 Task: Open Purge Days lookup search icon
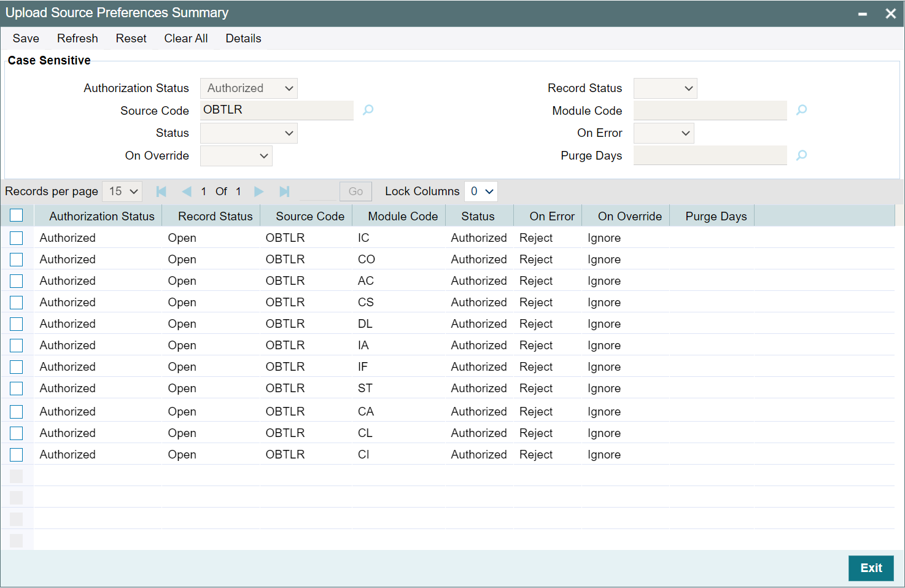pos(801,155)
